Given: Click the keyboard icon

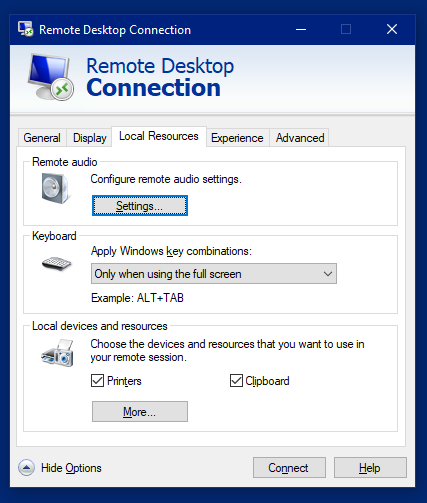Looking at the screenshot, I should click(x=56, y=264).
